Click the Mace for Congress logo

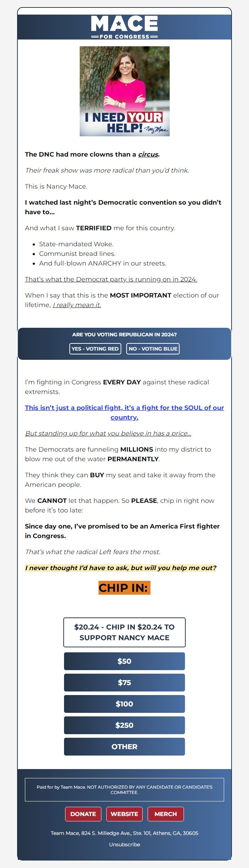(x=124, y=28)
